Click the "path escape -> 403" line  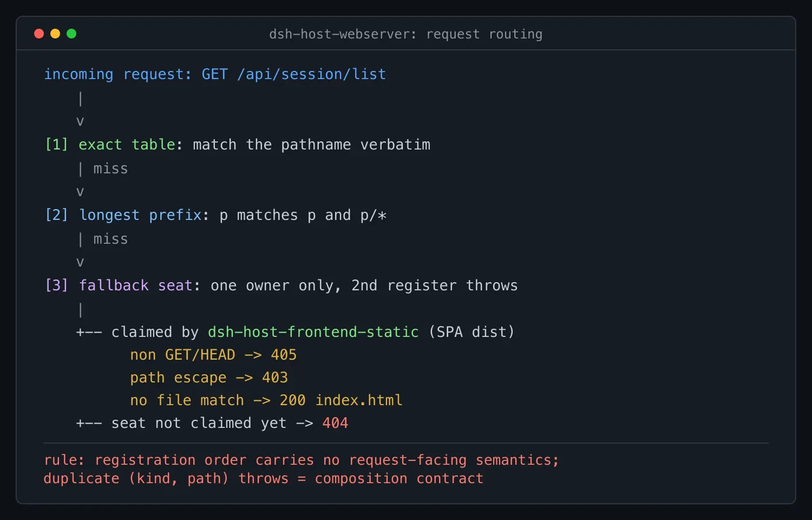209,378
